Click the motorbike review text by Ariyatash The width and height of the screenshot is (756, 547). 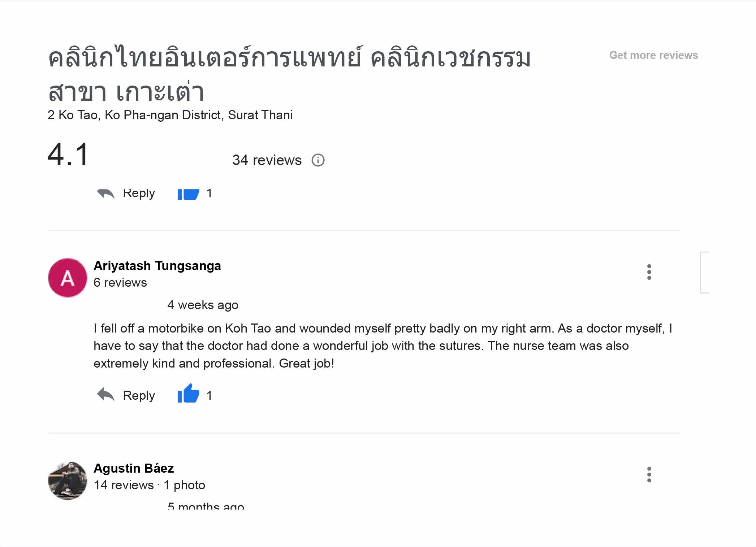[382, 346]
